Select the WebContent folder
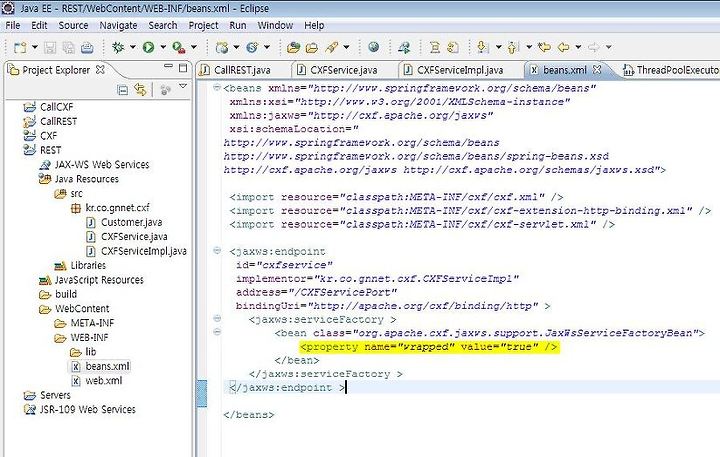This screenshot has width=720, height=457. (82, 309)
